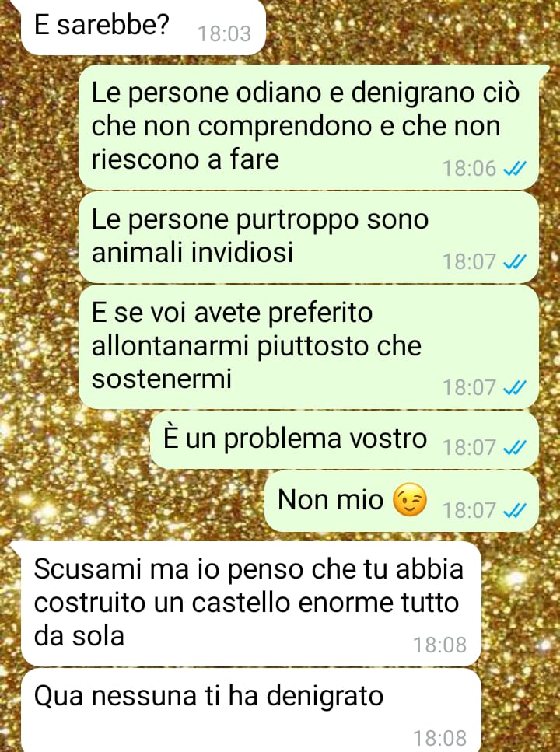
Task: Tap the winking face emoji
Action: [x=409, y=499]
